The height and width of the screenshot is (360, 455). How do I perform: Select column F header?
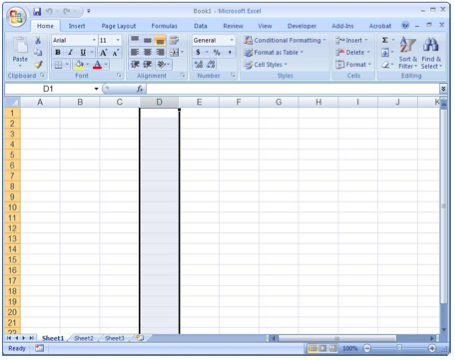[239, 102]
